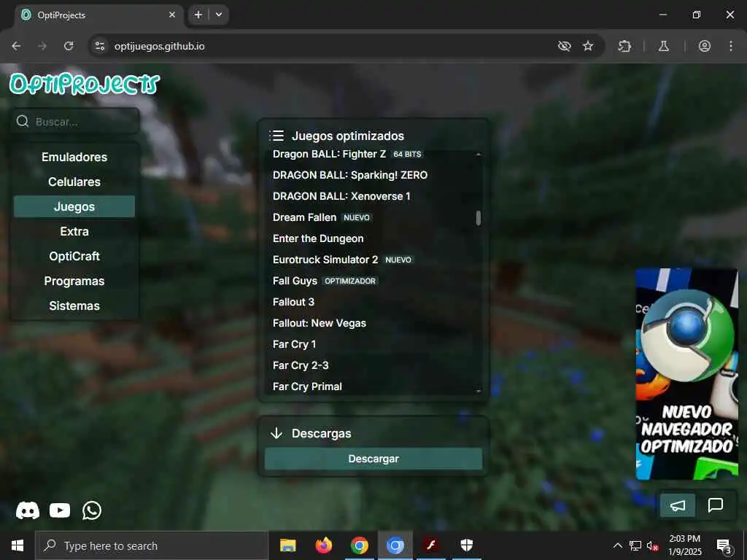Open Windows Start menu
This screenshot has height=560, width=747.
tap(18, 545)
